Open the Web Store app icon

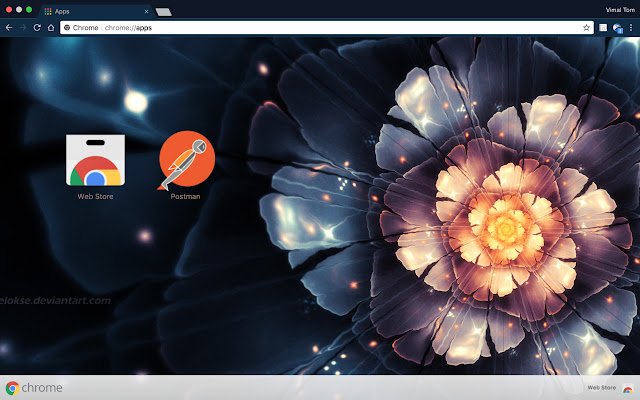(96, 160)
